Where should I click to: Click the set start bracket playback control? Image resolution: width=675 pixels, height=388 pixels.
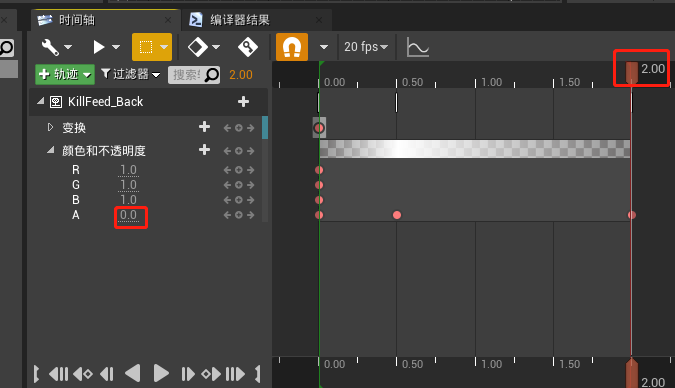click(36, 374)
